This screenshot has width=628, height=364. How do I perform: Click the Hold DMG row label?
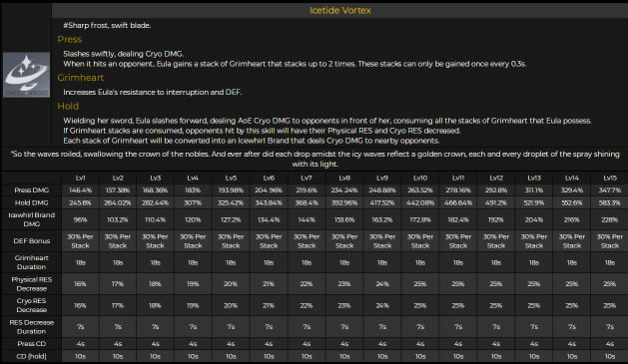pyautogui.click(x=32, y=202)
